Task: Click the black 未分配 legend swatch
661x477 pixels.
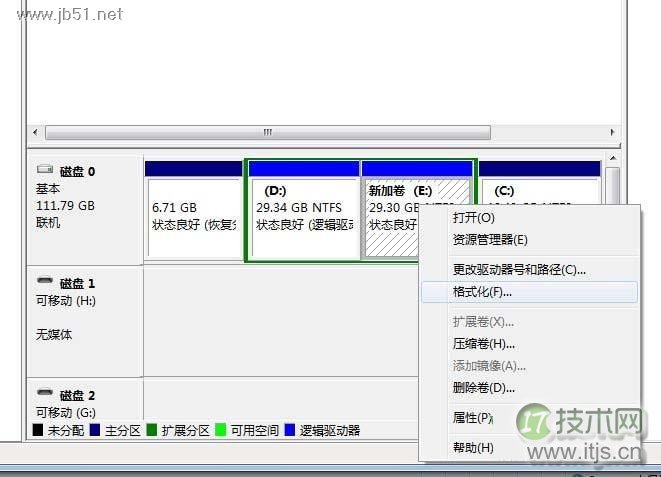Action: tap(38, 430)
